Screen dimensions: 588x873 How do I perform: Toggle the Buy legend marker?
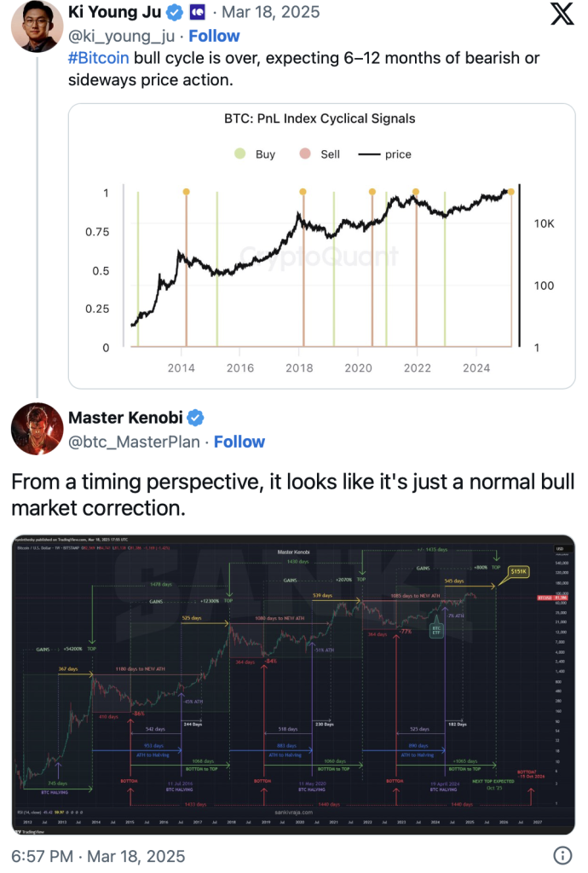point(239,153)
